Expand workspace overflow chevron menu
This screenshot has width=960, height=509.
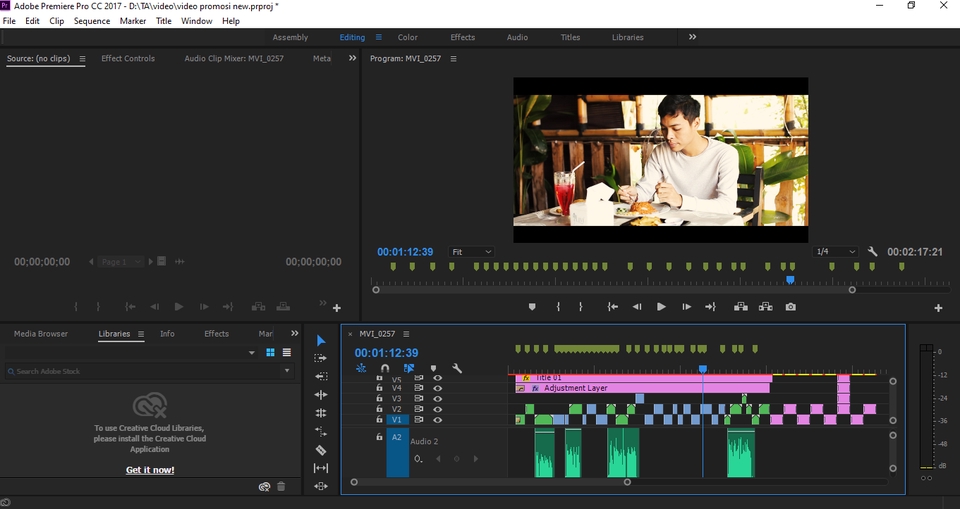point(692,37)
